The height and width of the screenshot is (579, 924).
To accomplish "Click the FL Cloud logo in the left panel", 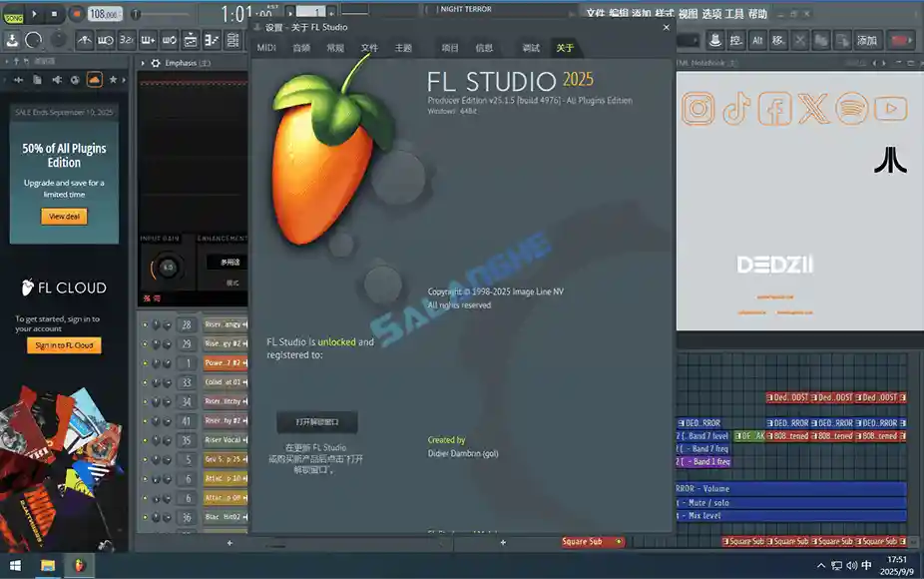I will click(x=64, y=288).
